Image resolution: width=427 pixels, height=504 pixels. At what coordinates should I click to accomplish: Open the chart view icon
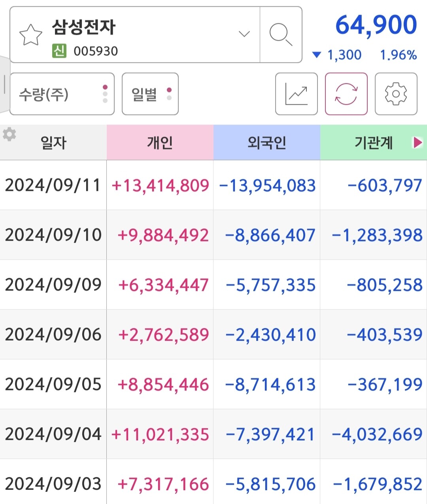click(296, 94)
